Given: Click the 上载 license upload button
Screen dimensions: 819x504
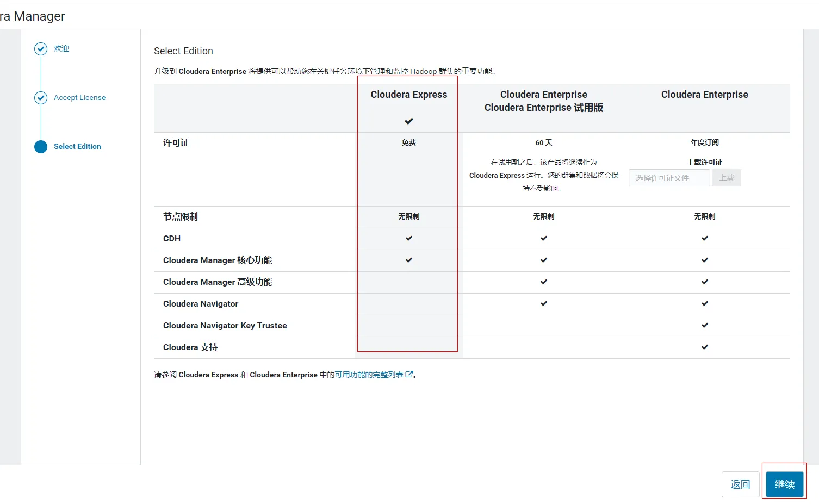Looking at the screenshot, I should tap(727, 178).
